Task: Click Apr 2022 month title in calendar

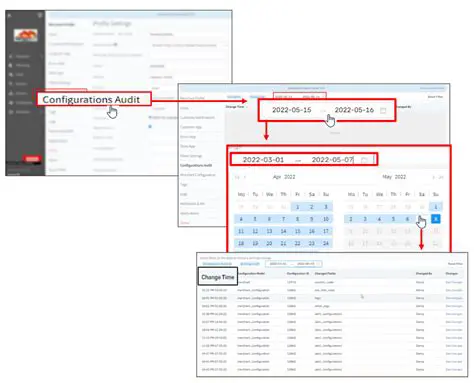Action: (x=284, y=177)
